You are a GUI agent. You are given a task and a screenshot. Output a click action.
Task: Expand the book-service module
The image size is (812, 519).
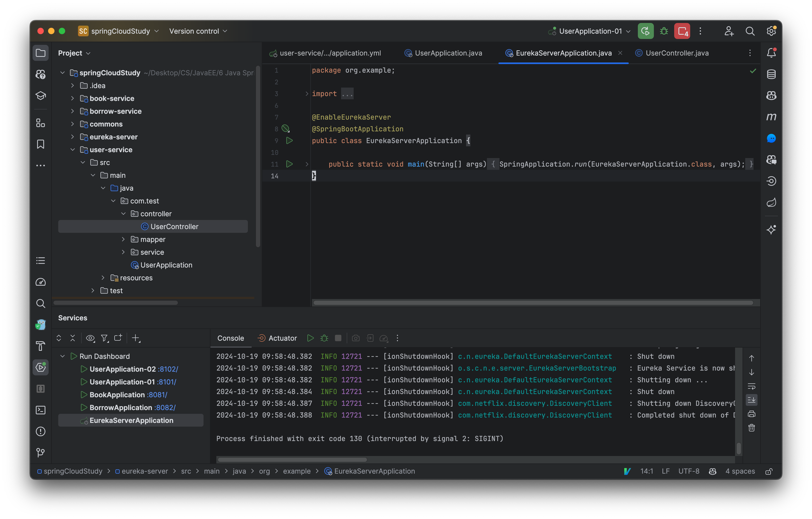coord(72,99)
